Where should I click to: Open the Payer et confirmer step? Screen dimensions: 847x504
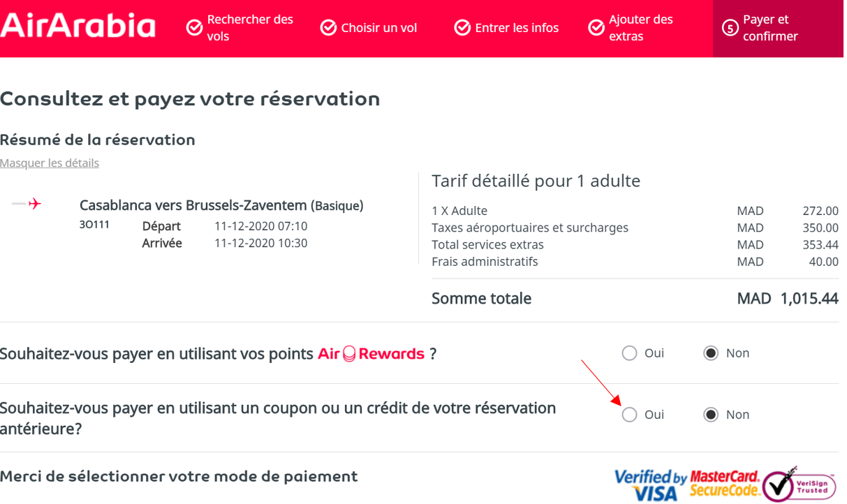[x=770, y=28]
